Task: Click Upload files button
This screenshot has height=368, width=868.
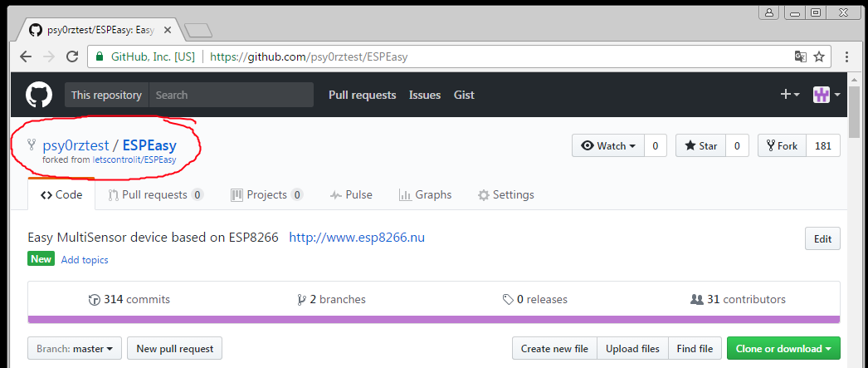Action: coord(632,349)
